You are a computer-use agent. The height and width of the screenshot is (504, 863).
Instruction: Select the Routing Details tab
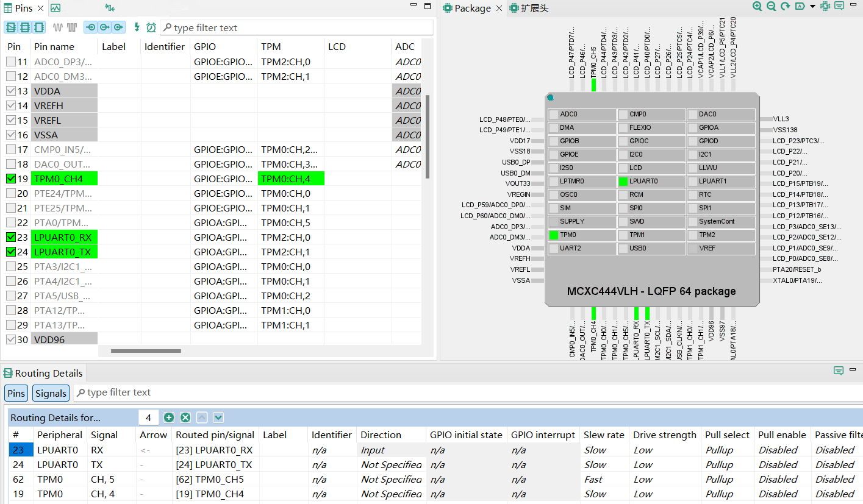point(43,373)
